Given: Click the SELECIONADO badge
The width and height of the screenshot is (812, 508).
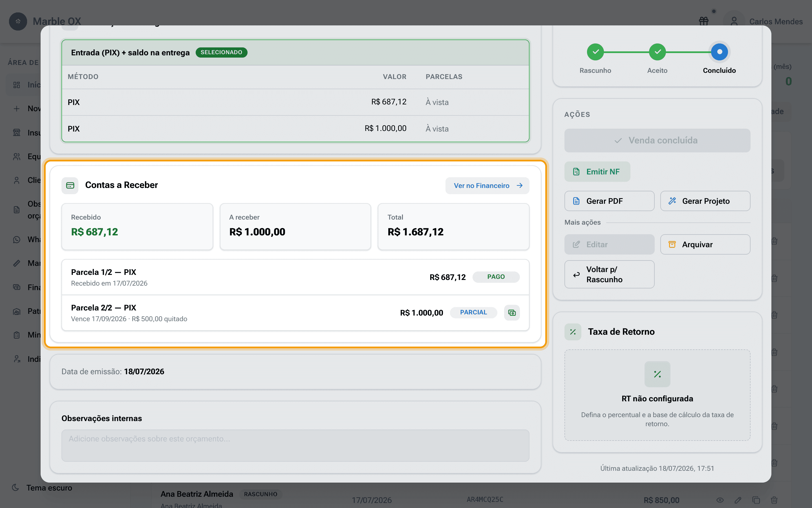Looking at the screenshot, I should click(x=221, y=52).
